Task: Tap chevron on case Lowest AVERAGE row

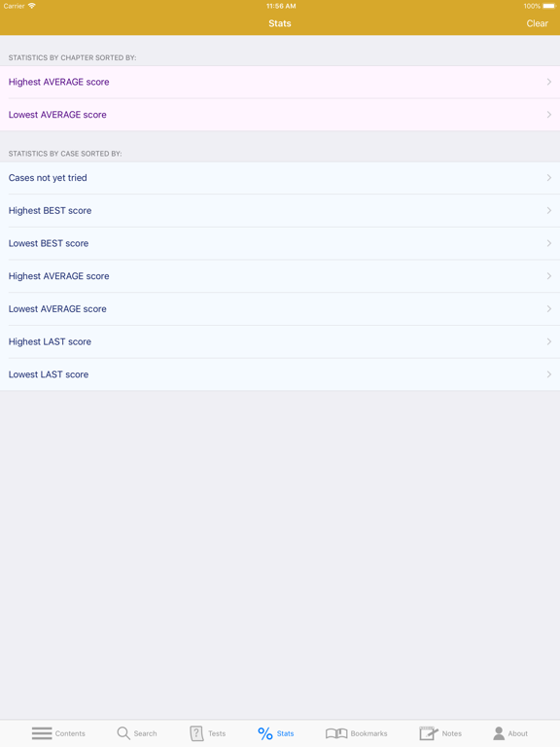Action: coord(549,309)
